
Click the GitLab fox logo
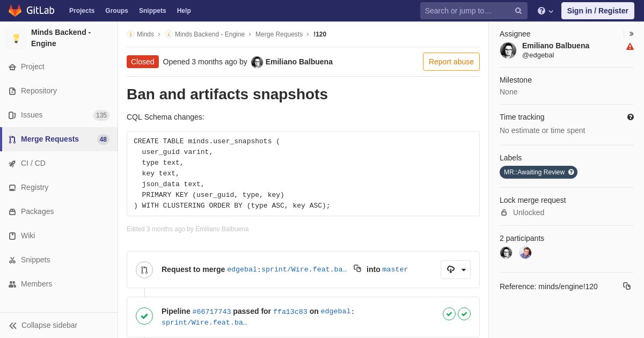pyautogui.click(x=15, y=11)
